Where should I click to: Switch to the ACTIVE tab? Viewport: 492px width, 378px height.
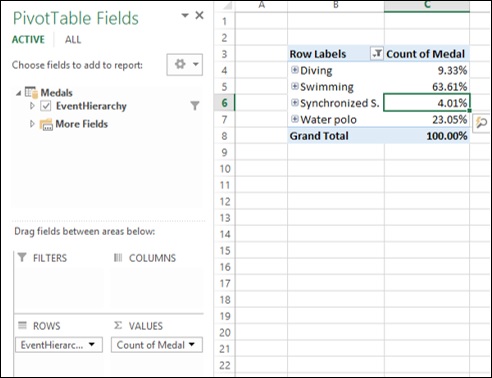pos(28,40)
